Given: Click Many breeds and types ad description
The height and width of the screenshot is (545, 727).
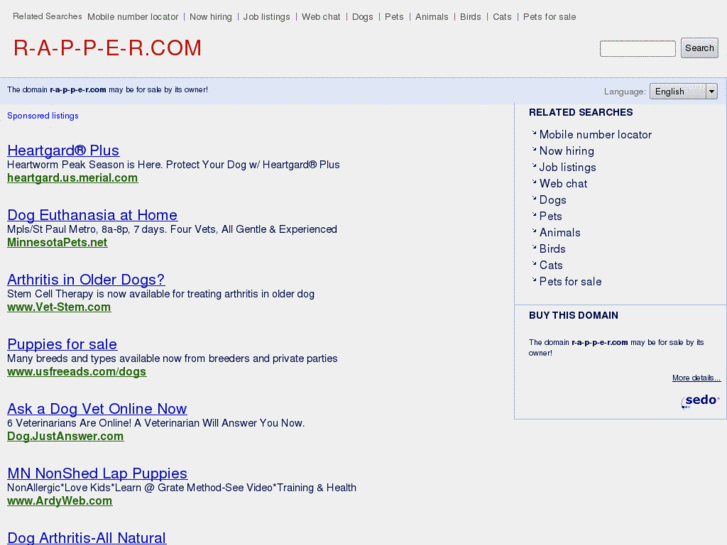Looking at the screenshot, I should [172, 358].
